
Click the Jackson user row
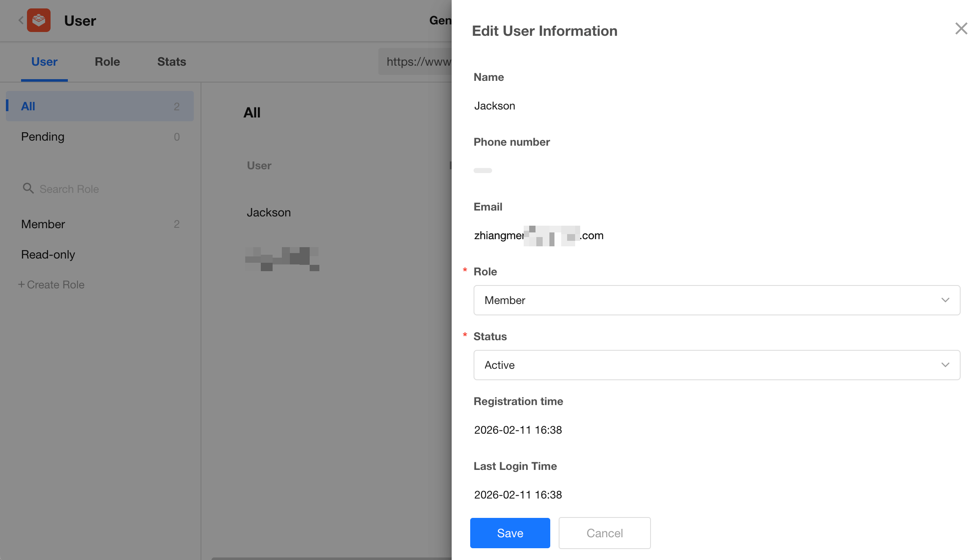click(269, 213)
